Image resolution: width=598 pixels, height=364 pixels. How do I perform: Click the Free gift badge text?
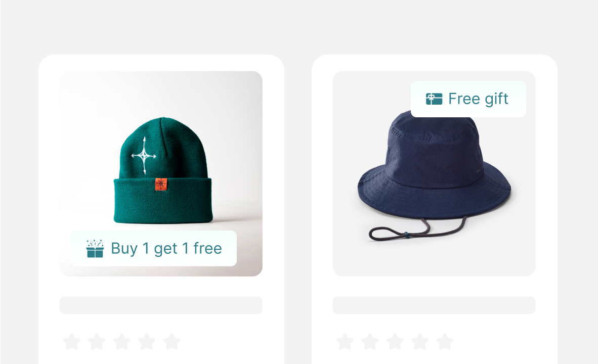point(478,99)
